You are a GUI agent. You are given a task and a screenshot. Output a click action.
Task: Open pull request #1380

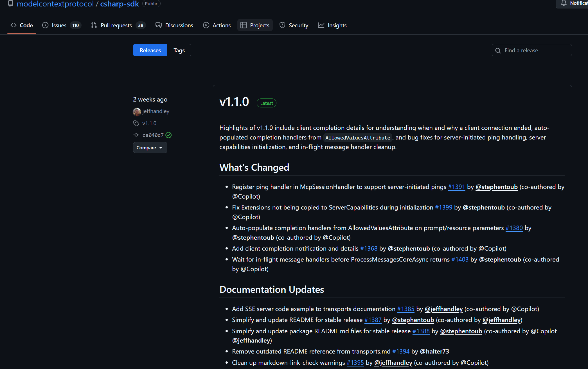tap(514, 228)
